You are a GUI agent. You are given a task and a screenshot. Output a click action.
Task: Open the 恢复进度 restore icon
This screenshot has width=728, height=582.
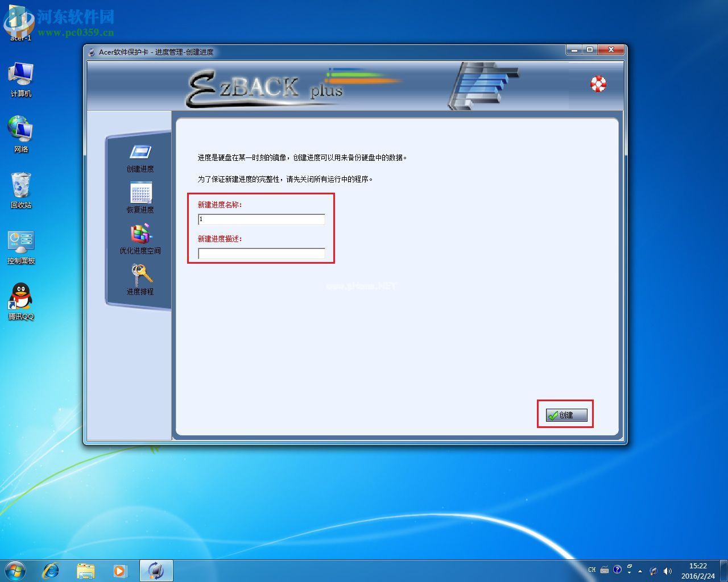(140, 193)
